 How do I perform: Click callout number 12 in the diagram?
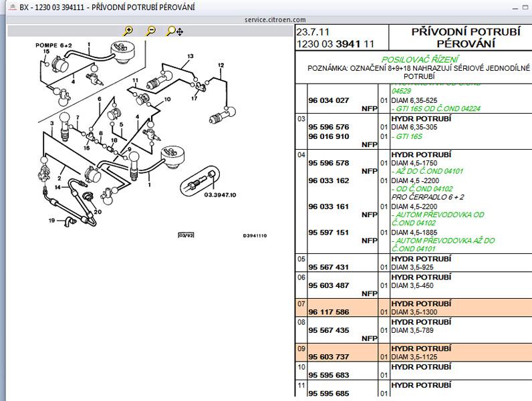pos(221,65)
